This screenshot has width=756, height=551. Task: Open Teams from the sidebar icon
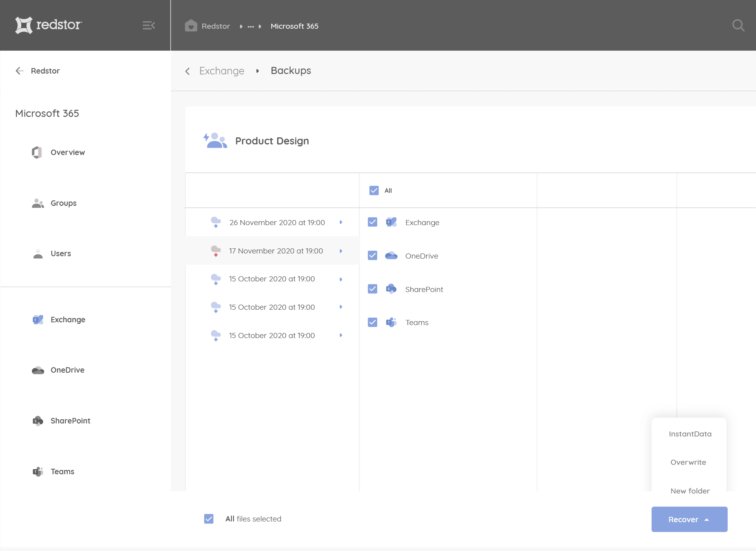pyautogui.click(x=38, y=471)
